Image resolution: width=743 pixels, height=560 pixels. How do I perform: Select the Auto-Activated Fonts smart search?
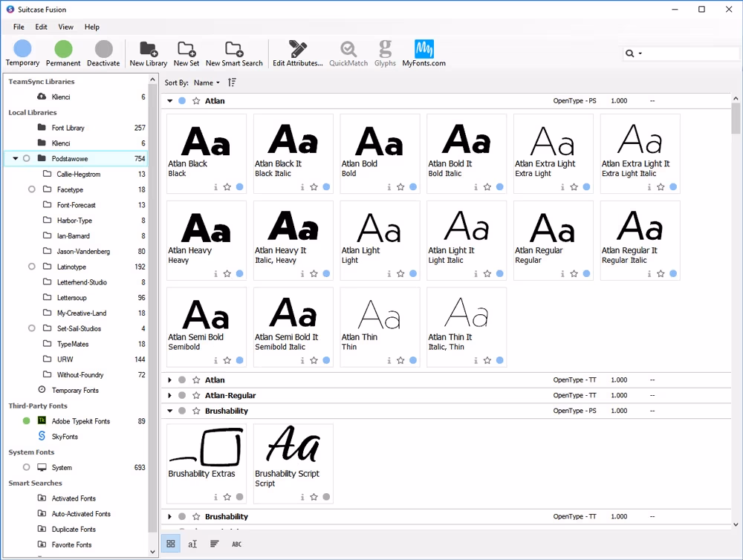tap(80, 513)
